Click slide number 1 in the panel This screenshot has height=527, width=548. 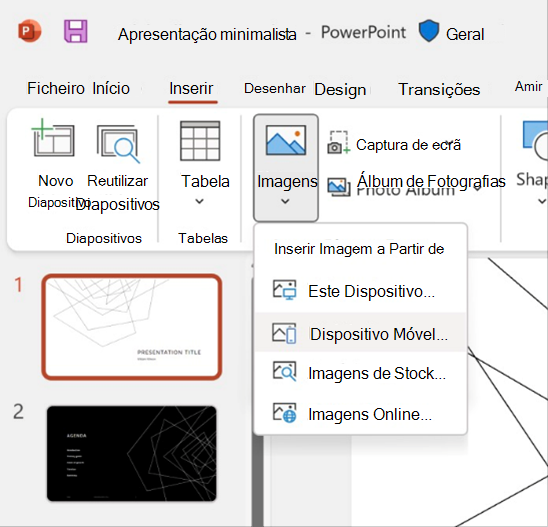(19, 285)
